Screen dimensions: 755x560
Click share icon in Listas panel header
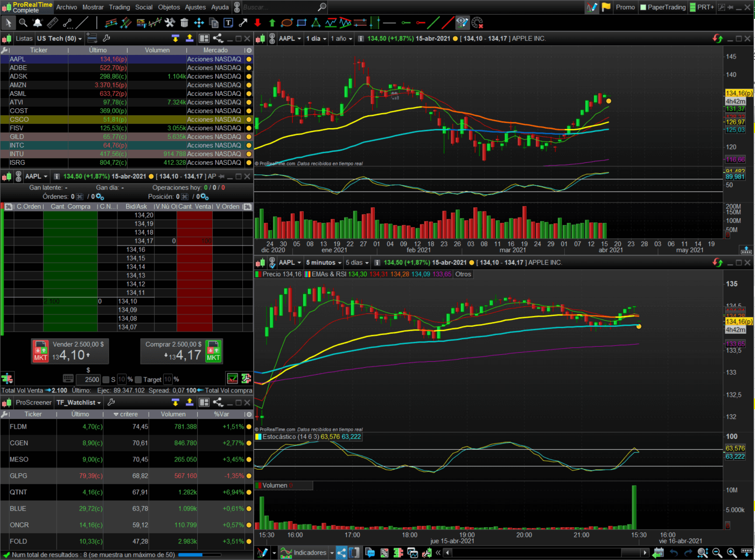click(218, 38)
